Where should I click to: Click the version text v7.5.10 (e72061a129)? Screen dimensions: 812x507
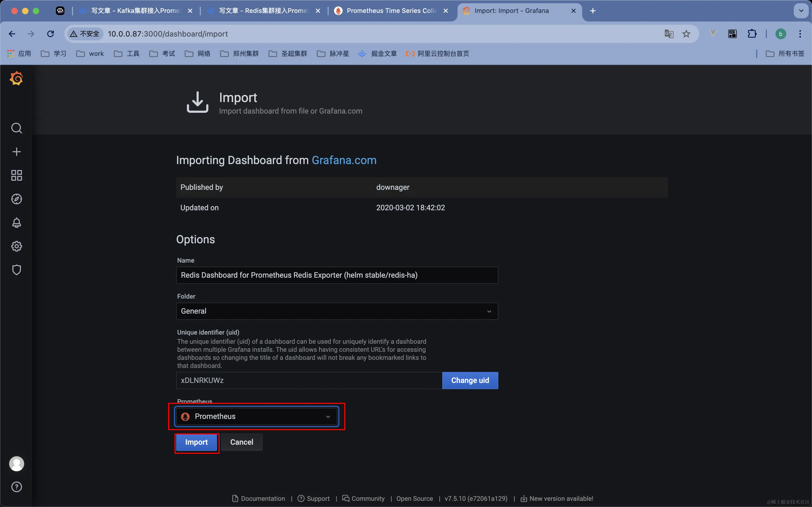(476, 499)
